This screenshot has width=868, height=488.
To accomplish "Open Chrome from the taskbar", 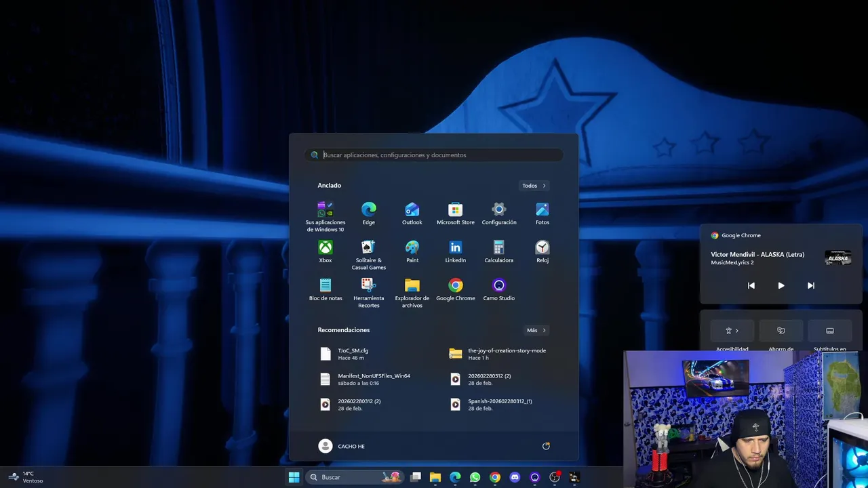I will 495,477.
